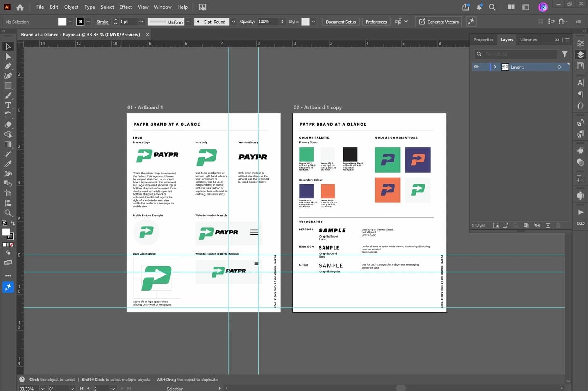Open the Actions panel play icon
This screenshot has height=391, width=588.
coord(580,212)
